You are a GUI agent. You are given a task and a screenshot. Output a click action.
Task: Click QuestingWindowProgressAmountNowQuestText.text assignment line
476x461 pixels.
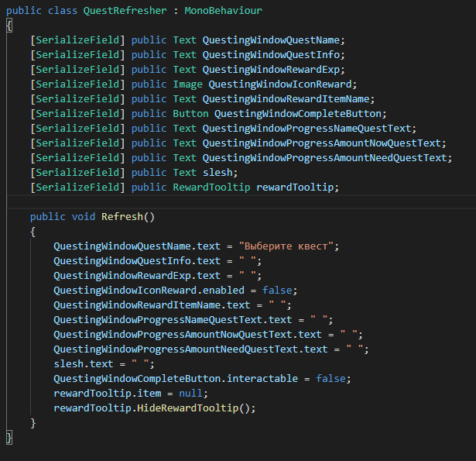click(208, 335)
